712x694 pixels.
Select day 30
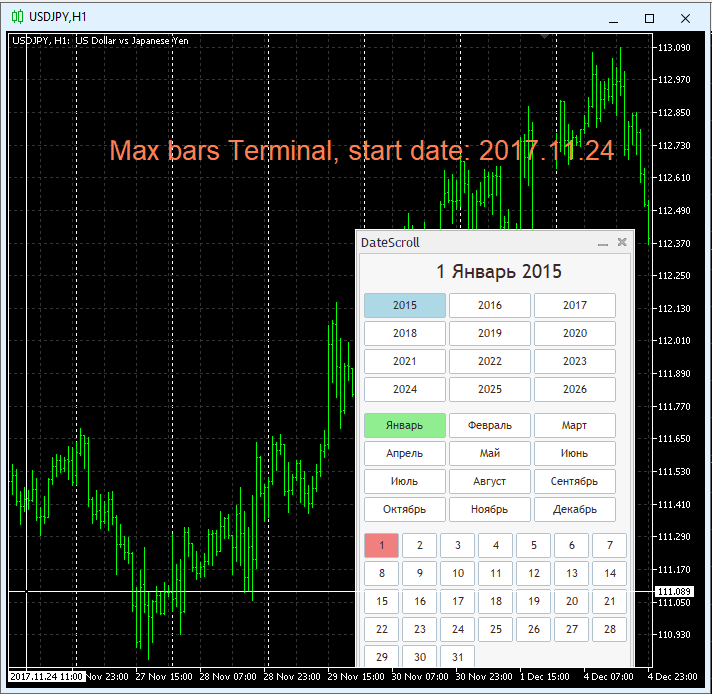pyautogui.click(x=420, y=656)
